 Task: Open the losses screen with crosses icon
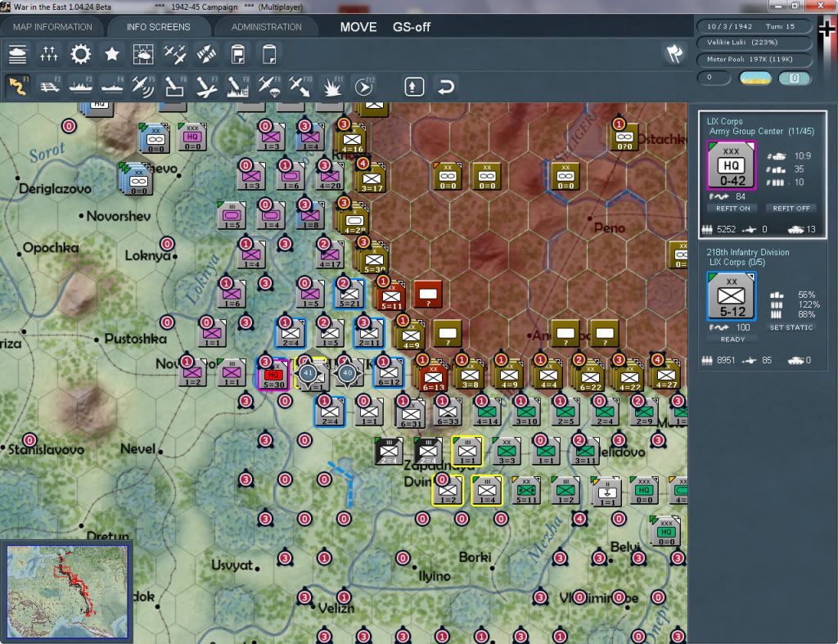pos(48,54)
